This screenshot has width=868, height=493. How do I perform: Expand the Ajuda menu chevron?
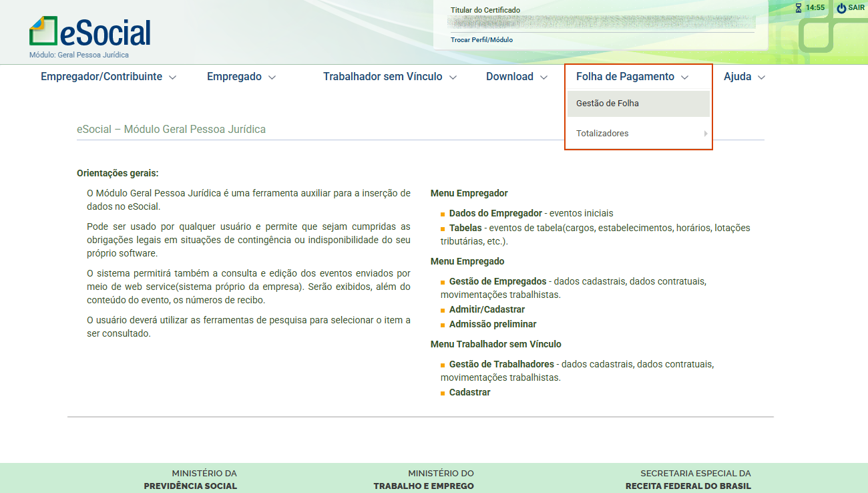pyautogui.click(x=761, y=77)
